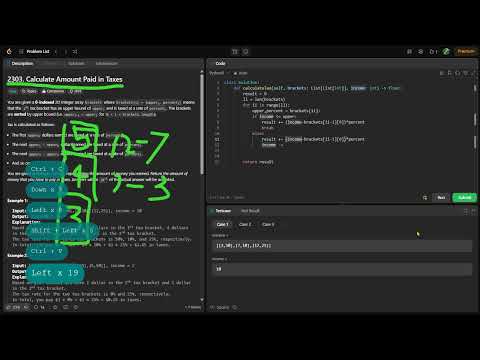Select Case 3 test case
The height and width of the screenshot is (360, 480).
click(268, 224)
